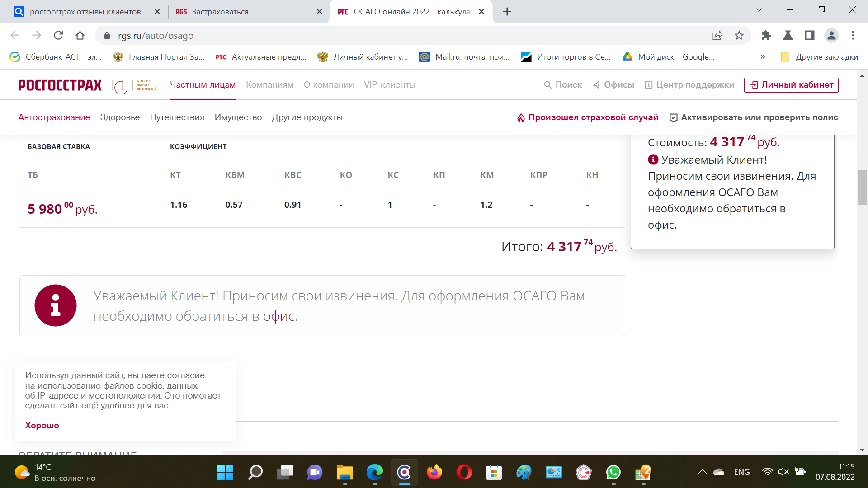Open the Сбербанк-АСТ bookmark

[x=56, y=57]
